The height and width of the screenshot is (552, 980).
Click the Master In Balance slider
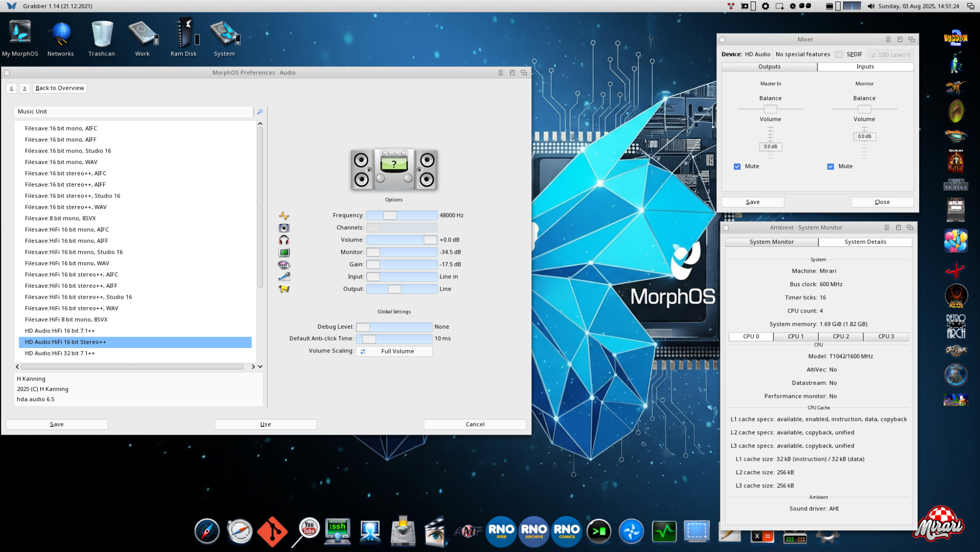click(x=770, y=109)
